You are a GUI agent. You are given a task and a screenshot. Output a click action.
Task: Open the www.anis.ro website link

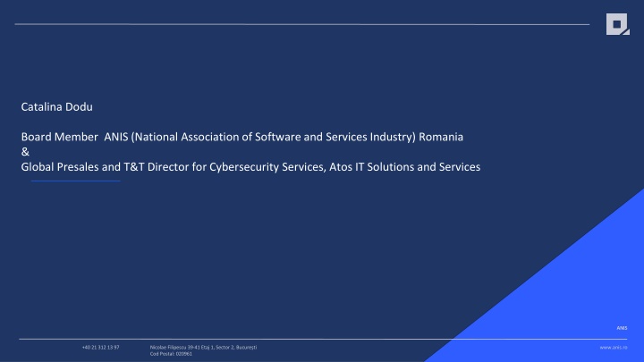614,347
